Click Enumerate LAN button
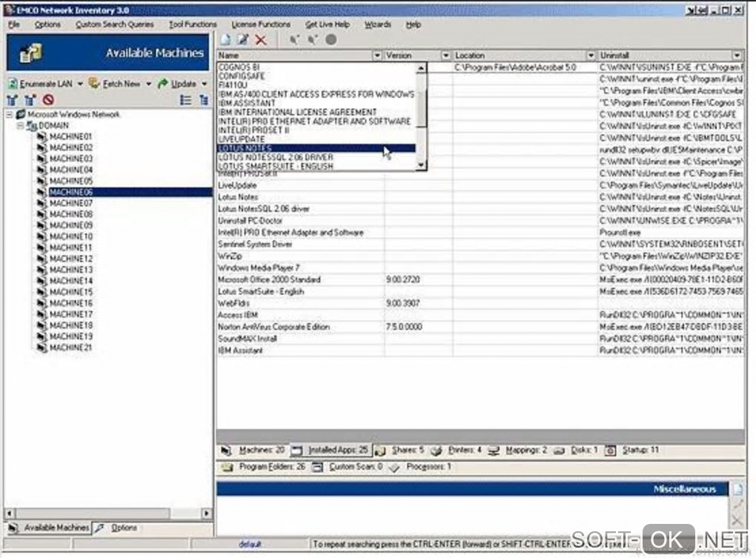The image size is (756, 558). click(x=41, y=84)
